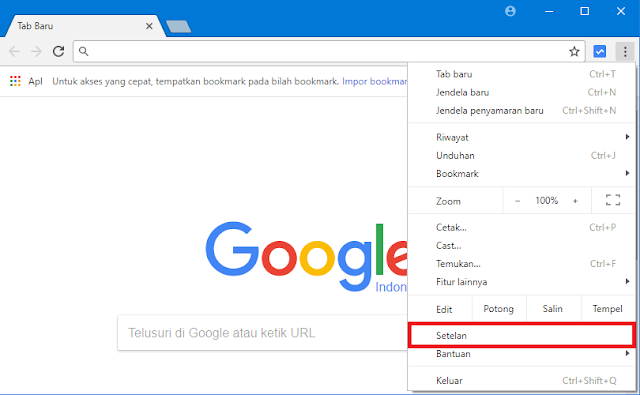Increase zoom with the plus button
The image size is (640, 395).
575,201
